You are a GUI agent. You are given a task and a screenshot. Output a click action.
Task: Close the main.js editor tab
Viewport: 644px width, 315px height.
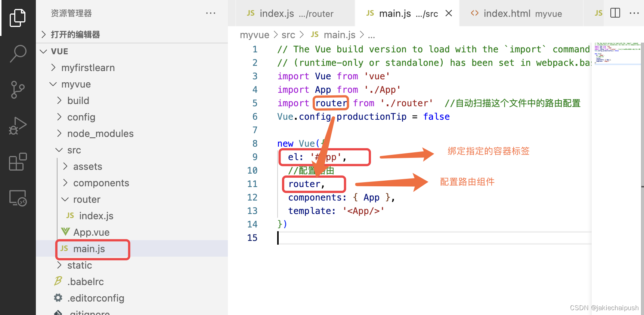pyautogui.click(x=449, y=13)
